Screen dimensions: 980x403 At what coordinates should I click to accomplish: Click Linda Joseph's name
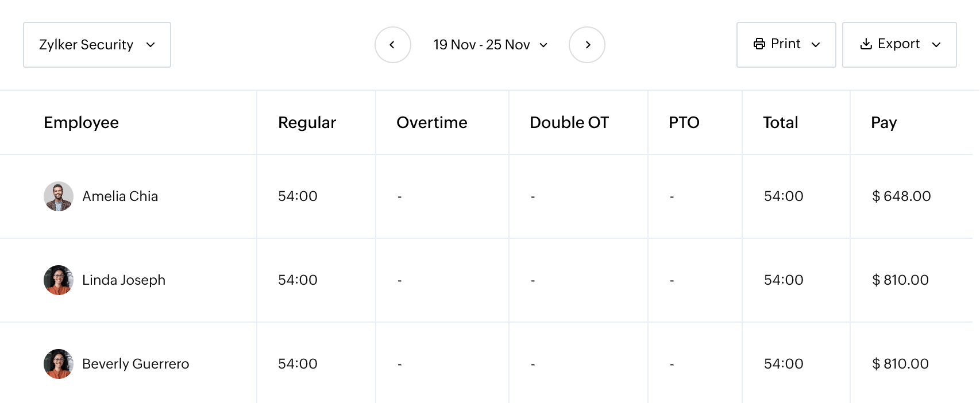pyautogui.click(x=124, y=280)
